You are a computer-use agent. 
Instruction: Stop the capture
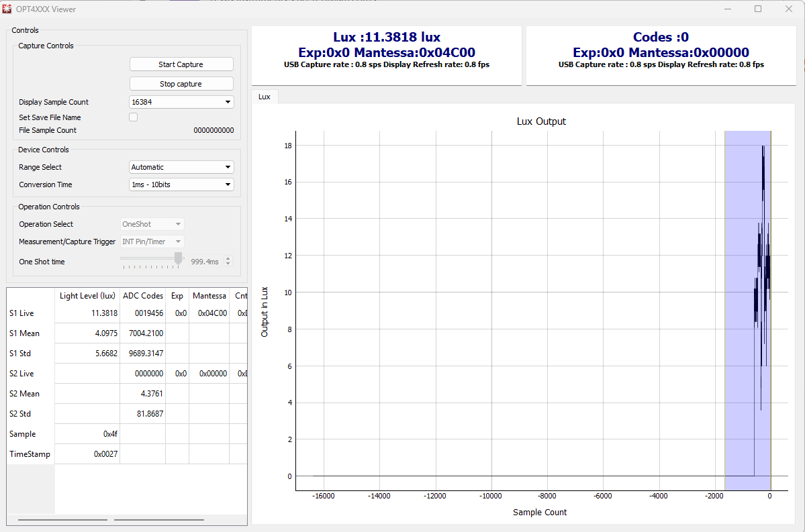(181, 84)
